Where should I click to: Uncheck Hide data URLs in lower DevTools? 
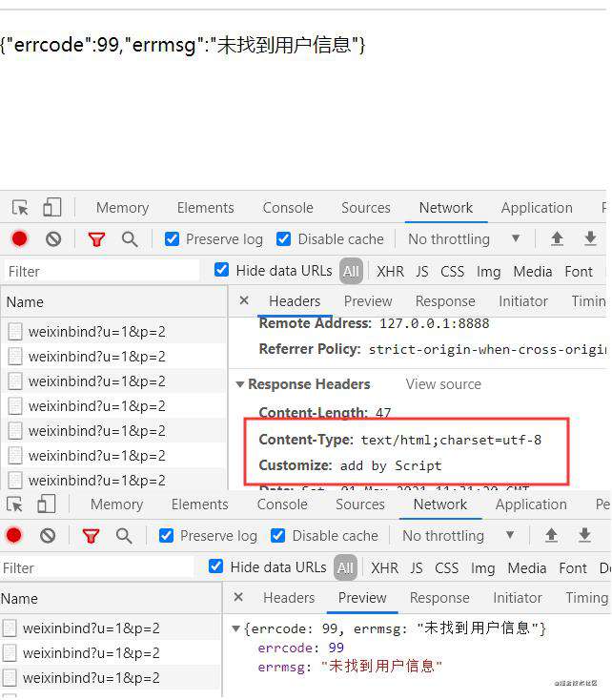[x=215, y=566]
